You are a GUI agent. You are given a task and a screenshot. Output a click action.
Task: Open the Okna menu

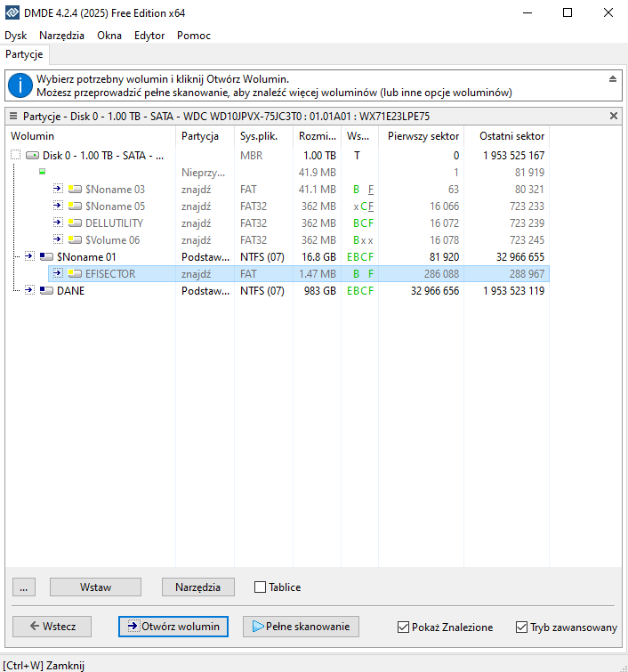(x=109, y=36)
